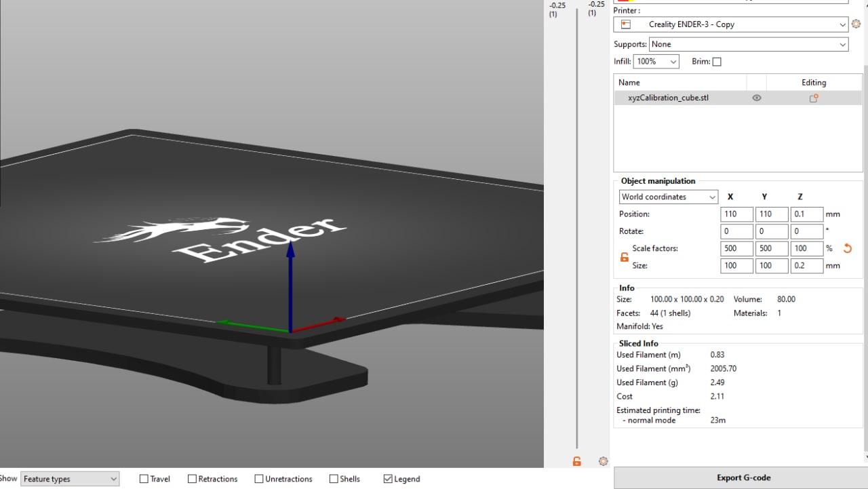Click the Rotate X input field

click(x=737, y=231)
